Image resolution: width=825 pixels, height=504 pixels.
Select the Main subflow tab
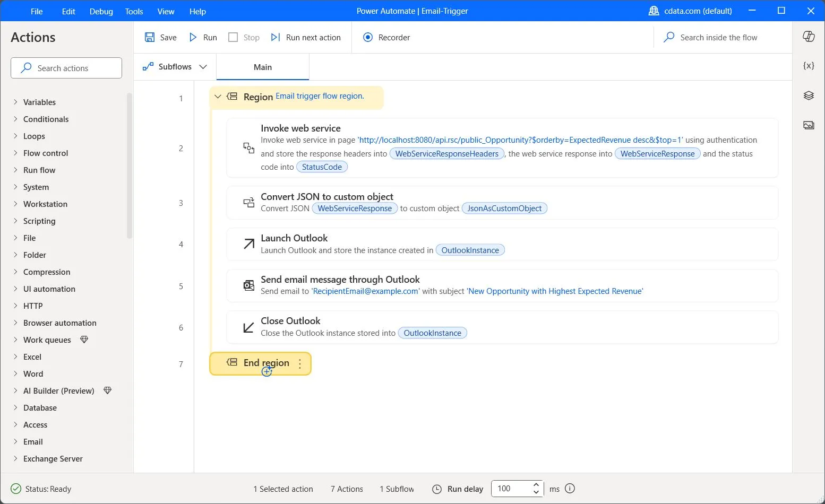pyautogui.click(x=262, y=67)
